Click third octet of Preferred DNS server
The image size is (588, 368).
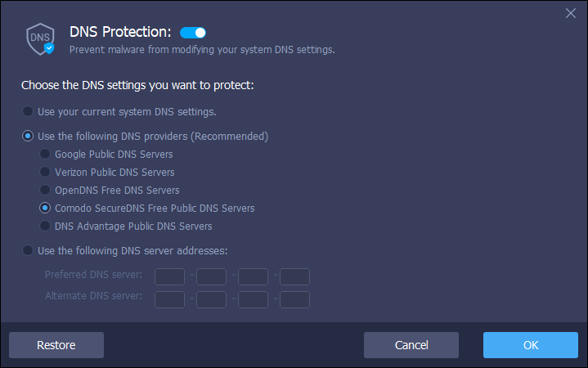pos(253,276)
